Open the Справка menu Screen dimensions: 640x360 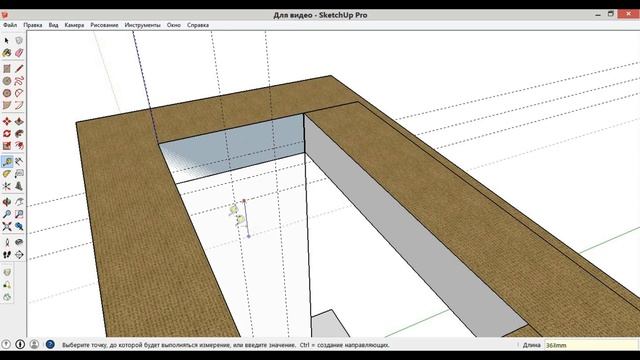coord(198,25)
